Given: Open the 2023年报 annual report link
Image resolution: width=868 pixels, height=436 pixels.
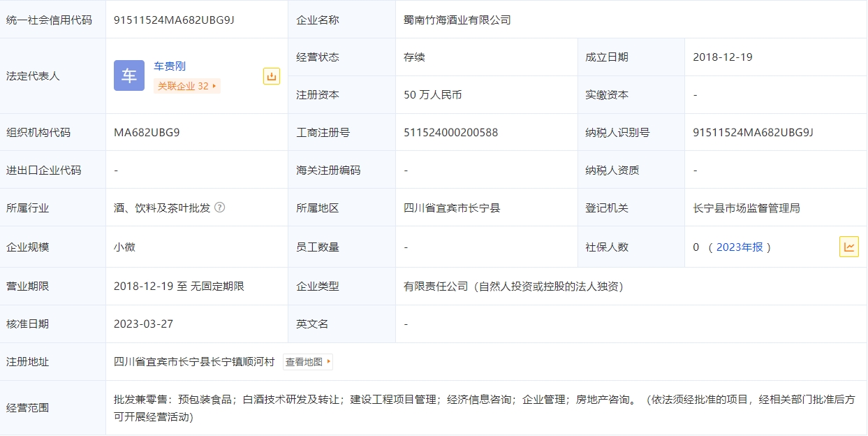Looking at the screenshot, I should click(x=740, y=247).
